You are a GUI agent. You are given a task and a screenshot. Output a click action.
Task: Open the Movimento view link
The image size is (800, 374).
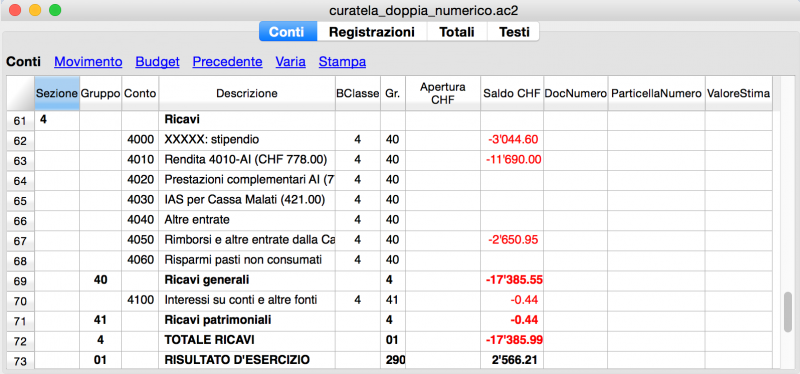click(88, 62)
